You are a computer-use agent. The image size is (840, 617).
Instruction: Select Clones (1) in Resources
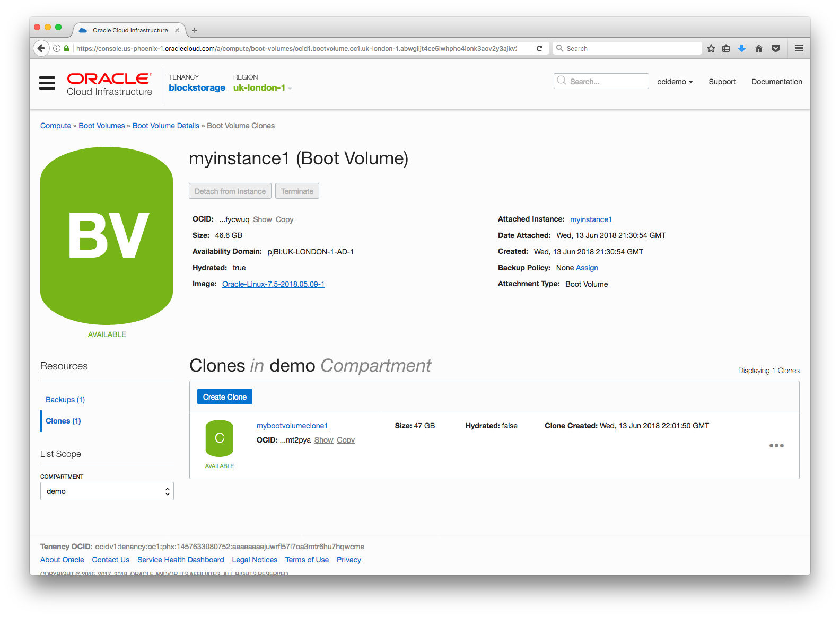tap(63, 421)
